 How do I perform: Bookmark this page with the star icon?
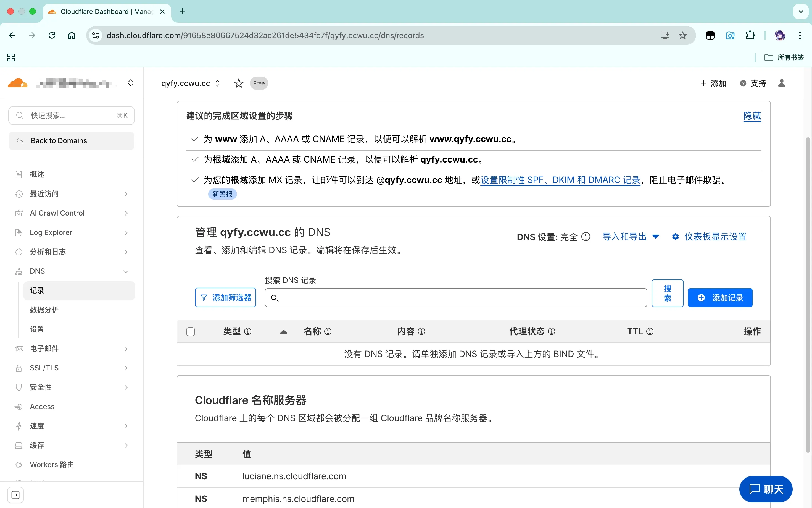682,35
